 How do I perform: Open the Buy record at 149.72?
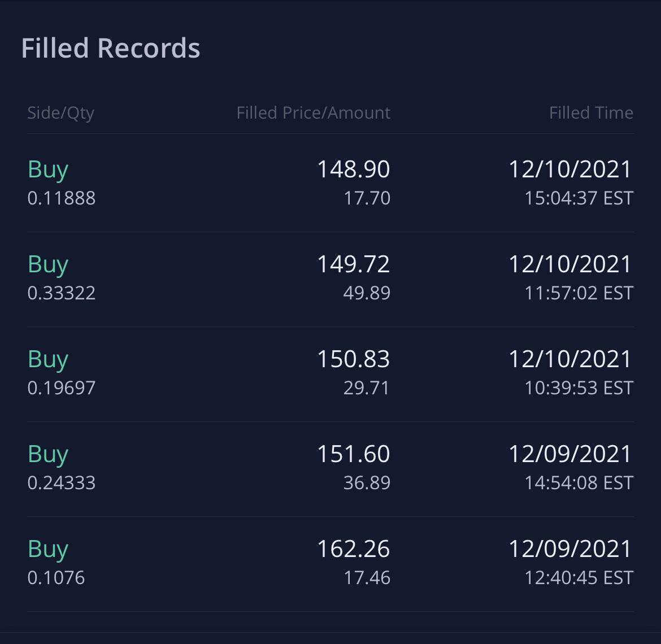330,279
